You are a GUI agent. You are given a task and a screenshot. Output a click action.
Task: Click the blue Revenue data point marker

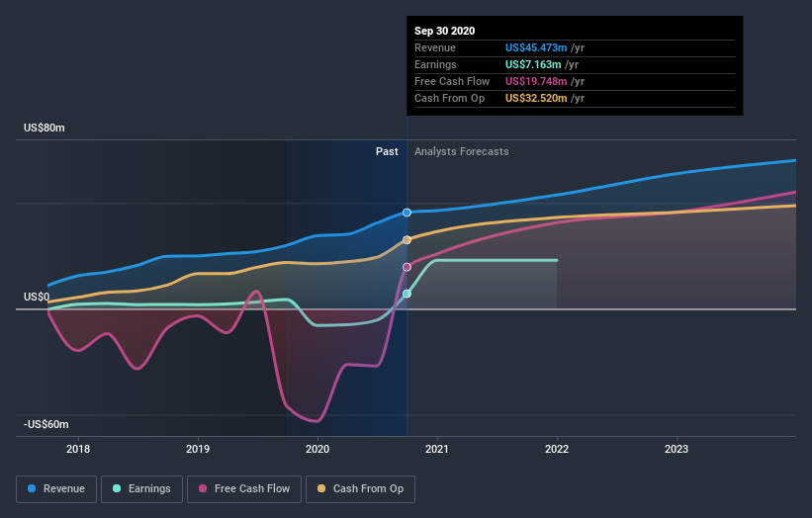click(x=407, y=213)
